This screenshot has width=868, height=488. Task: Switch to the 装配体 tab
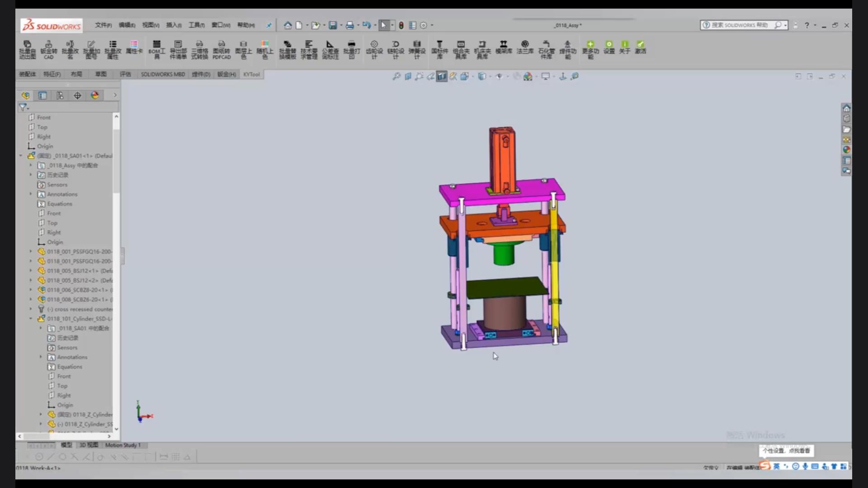28,74
